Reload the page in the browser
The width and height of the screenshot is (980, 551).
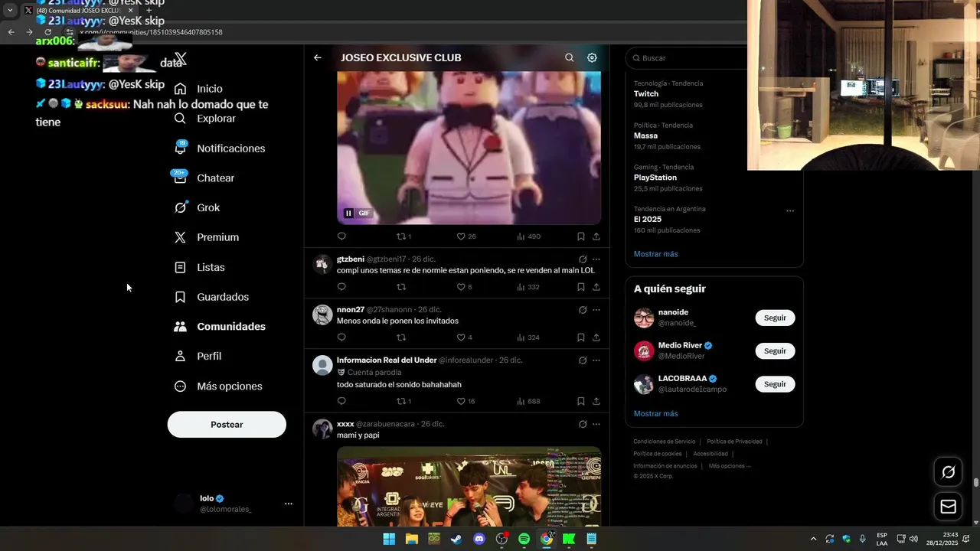pos(47,32)
